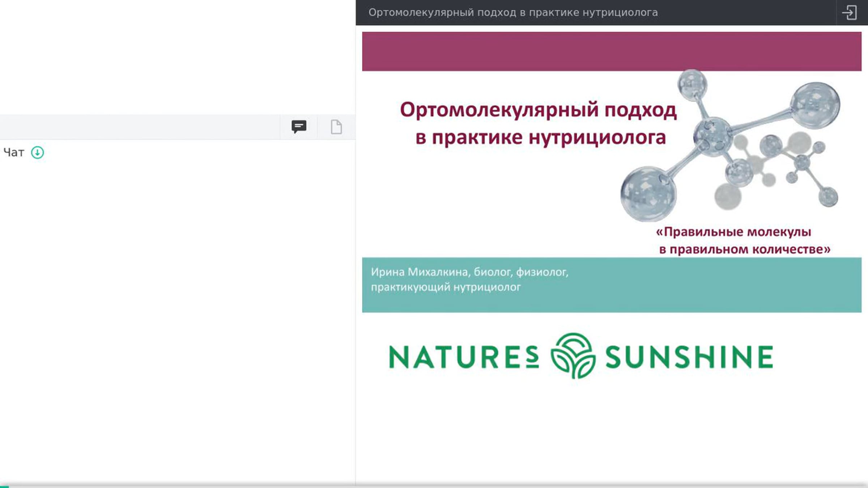Click the text 'в правильном количестве»'
The width and height of the screenshot is (868, 488).
tap(745, 249)
